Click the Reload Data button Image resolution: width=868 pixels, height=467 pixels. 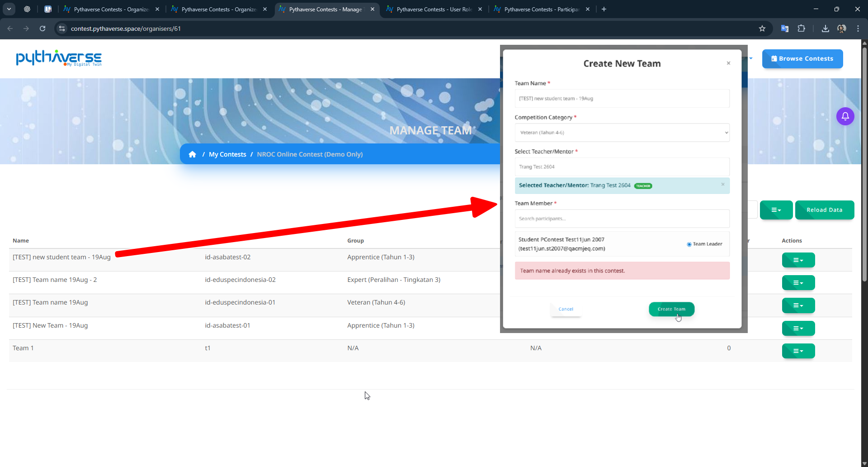pyautogui.click(x=824, y=210)
